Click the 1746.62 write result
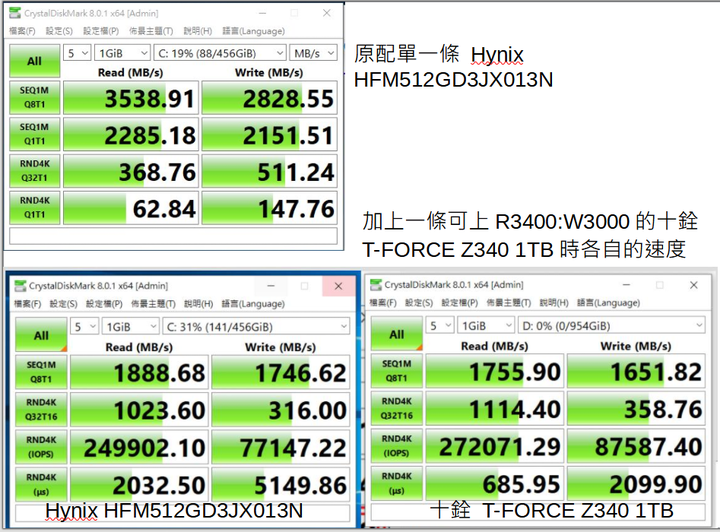This screenshot has height=532, width=720. (x=281, y=372)
